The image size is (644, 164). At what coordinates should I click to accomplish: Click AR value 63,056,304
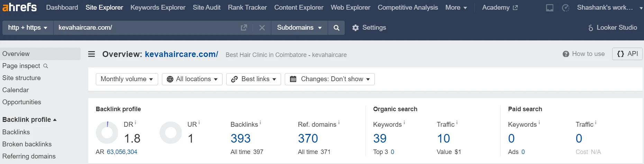click(122, 152)
